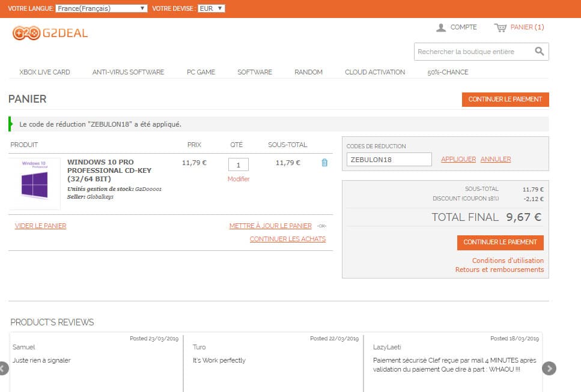Open Anti-Virus Software category

(x=128, y=72)
